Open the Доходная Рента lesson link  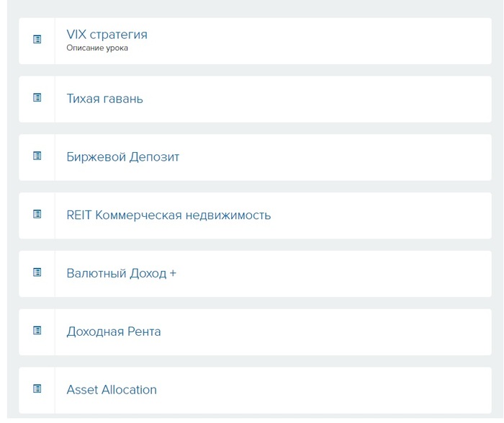[114, 331]
